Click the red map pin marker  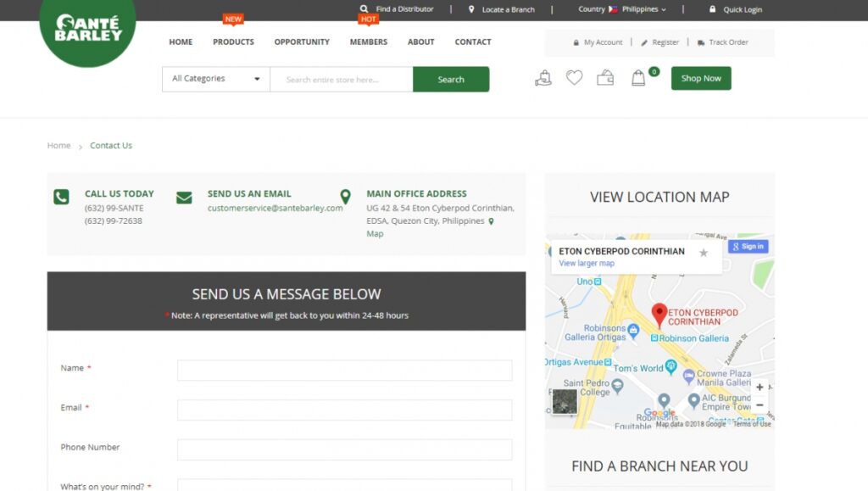[659, 315]
